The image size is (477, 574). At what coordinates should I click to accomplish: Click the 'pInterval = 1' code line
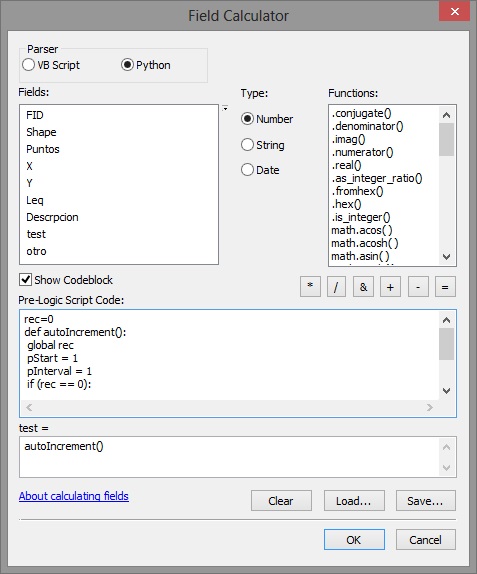coord(59,371)
